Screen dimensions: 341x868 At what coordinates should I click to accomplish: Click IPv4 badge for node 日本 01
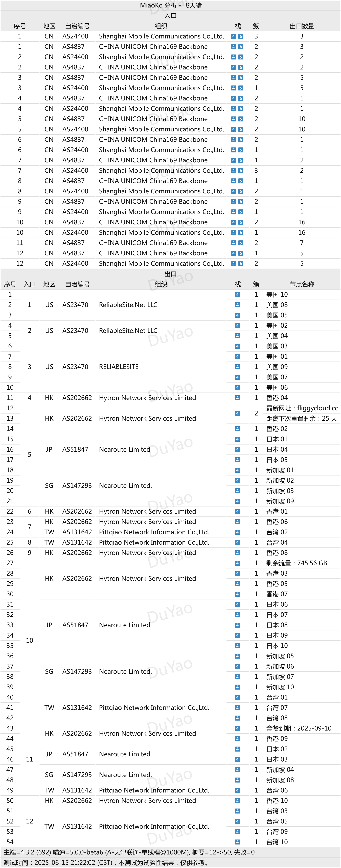[x=238, y=439]
